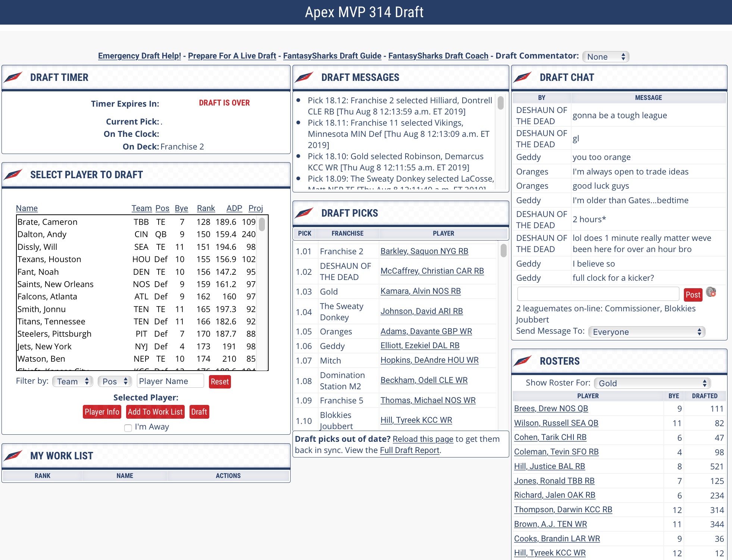Select Falcons, Atlanta in player list
The height and width of the screenshot is (560, 732).
point(137,296)
